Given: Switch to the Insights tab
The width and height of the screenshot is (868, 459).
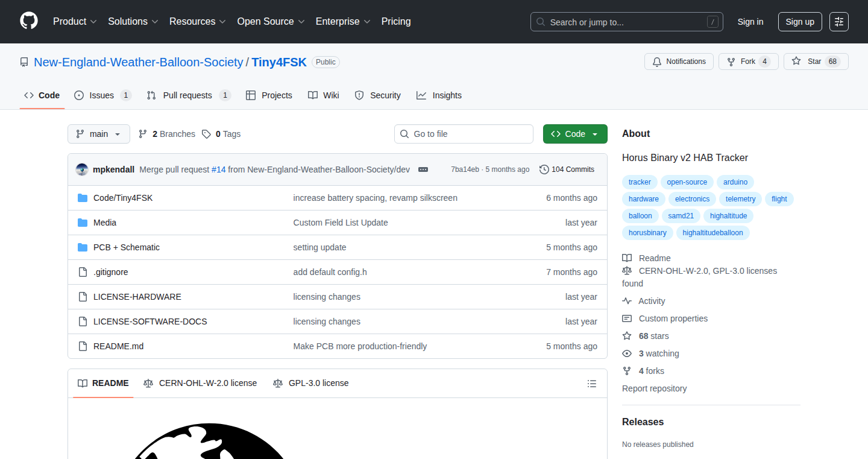Looking at the screenshot, I should (439, 95).
